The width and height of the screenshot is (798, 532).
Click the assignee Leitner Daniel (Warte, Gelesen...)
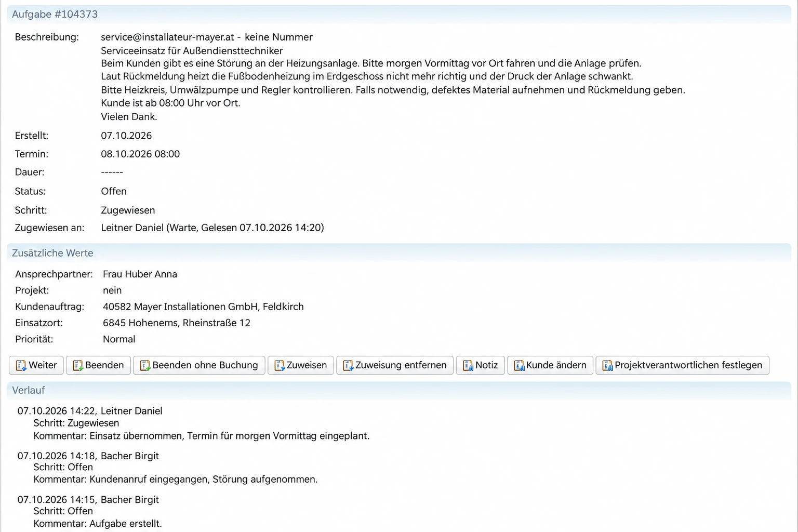coord(212,228)
